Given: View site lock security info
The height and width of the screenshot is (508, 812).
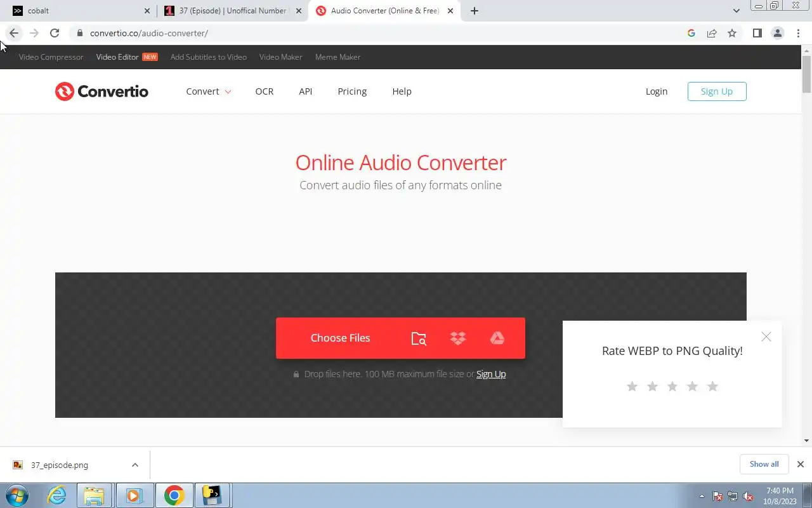Looking at the screenshot, I should click(x=79, y=33).
